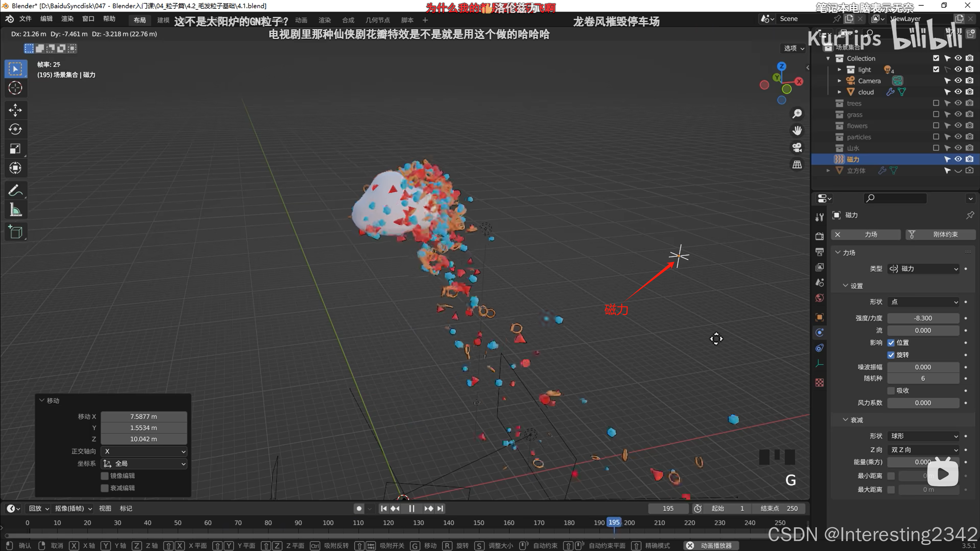Toggle camera view icon in viewport
Screen dimensions: 980x551
tap(797, 148)
